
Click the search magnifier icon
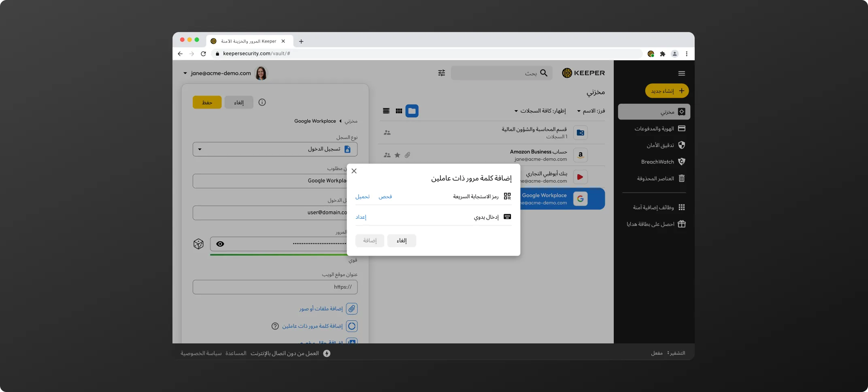point(544,73)
